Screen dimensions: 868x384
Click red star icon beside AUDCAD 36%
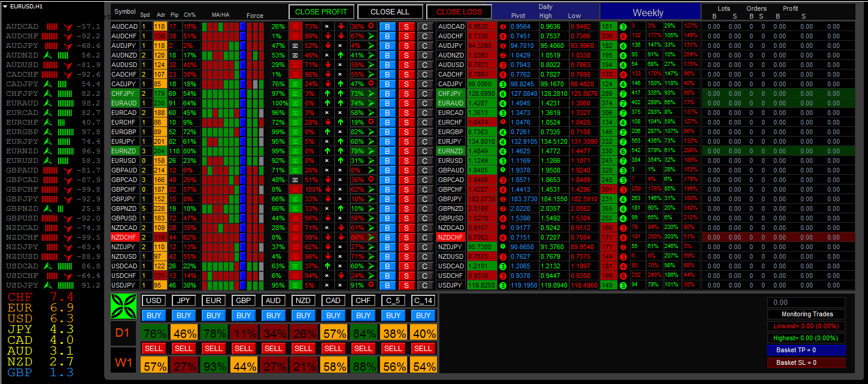(372, 26)
